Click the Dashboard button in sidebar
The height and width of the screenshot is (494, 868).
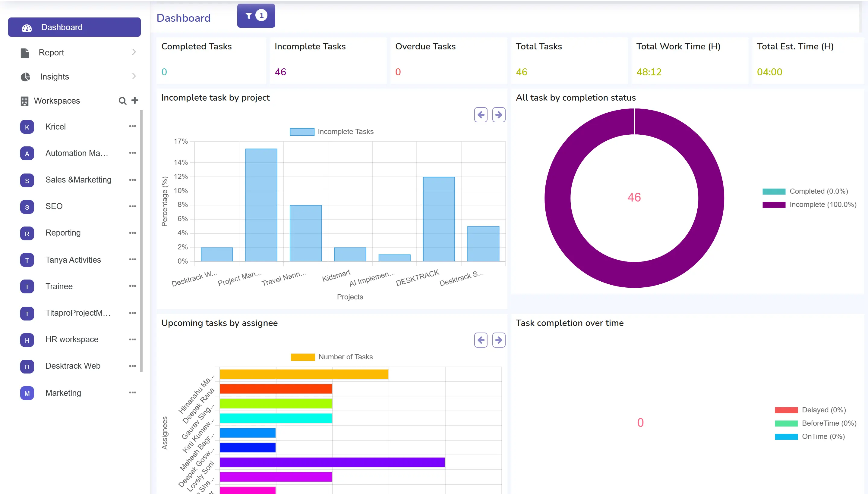(74, 27)
